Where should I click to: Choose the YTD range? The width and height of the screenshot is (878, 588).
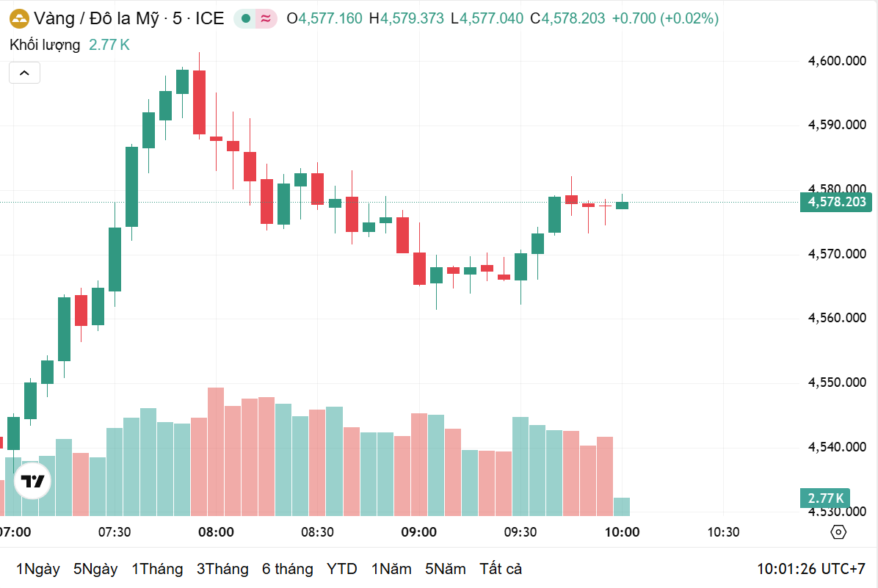(342, 569)
